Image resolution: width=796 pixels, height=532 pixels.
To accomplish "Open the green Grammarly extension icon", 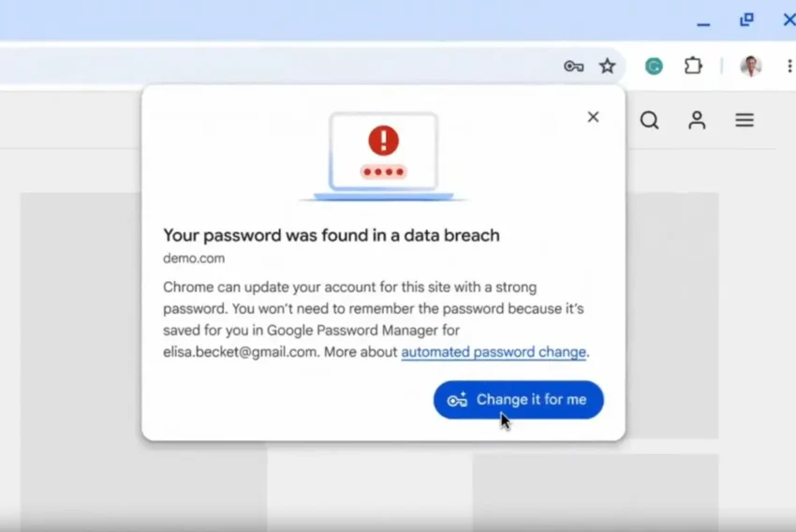I will click(654, 66).
